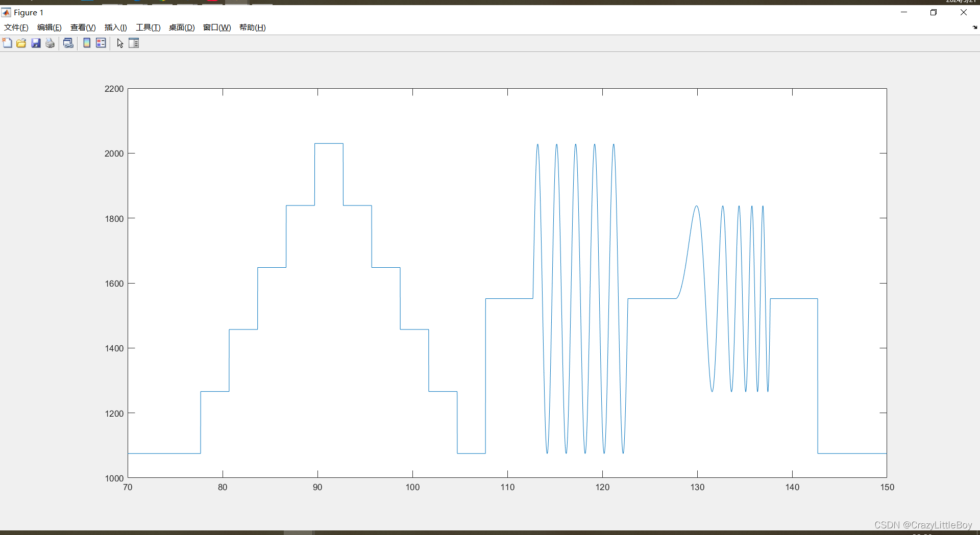Close the Figure 1 window
The height and width of the screenshot is (535, 980).
click(964, 12)
